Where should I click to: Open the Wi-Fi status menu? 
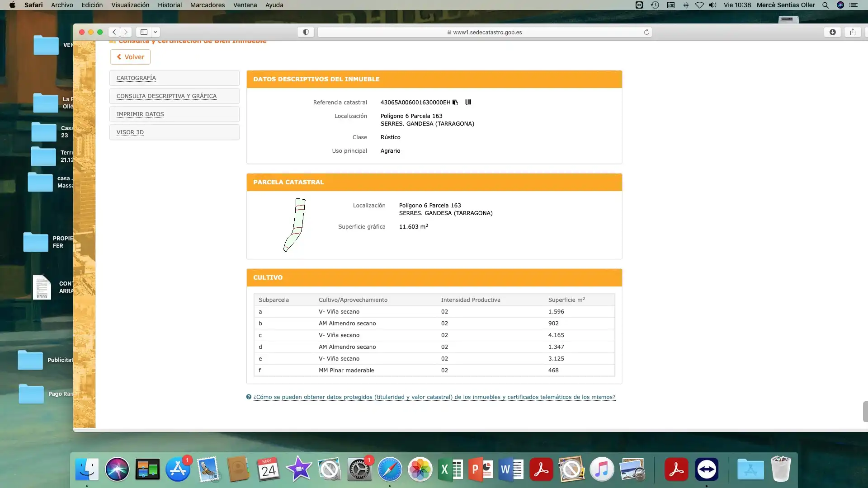click(x=699, y=5)
